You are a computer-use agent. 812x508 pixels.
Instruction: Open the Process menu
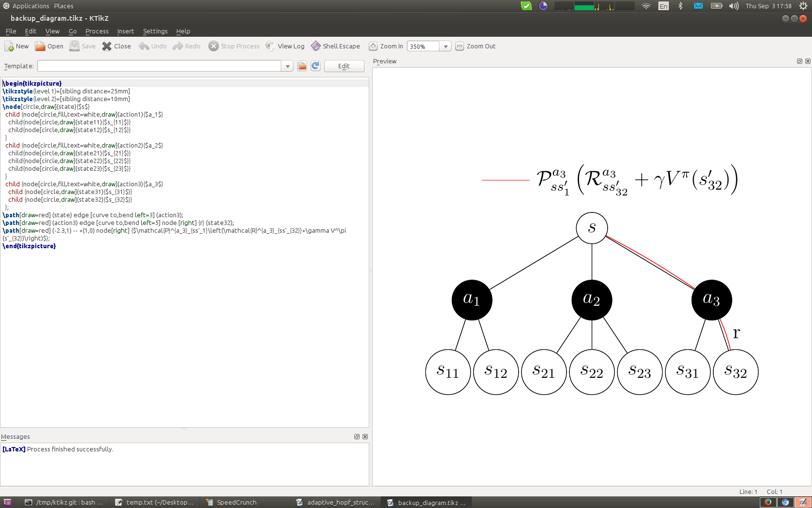[97, 31]
